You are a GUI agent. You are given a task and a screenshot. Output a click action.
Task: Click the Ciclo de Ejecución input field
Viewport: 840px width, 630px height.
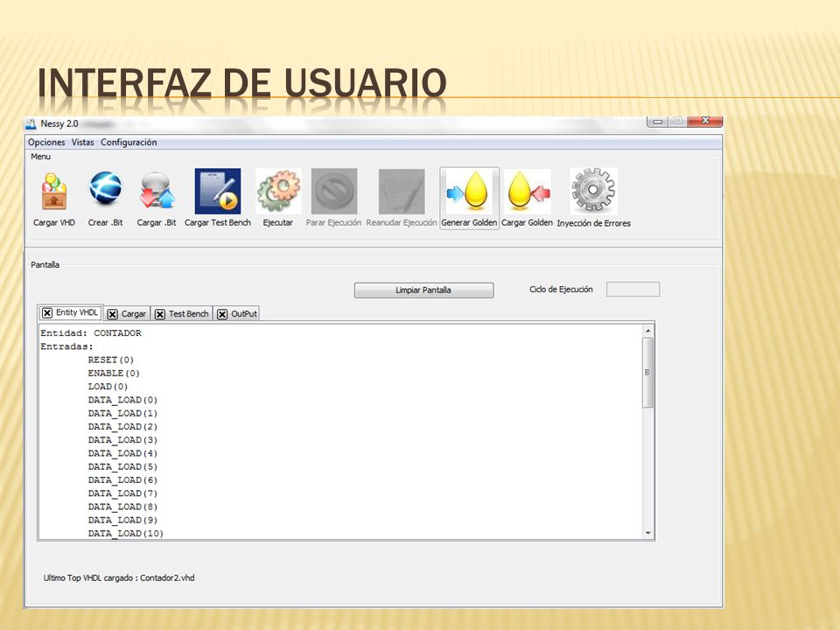(x=633, y=290)
